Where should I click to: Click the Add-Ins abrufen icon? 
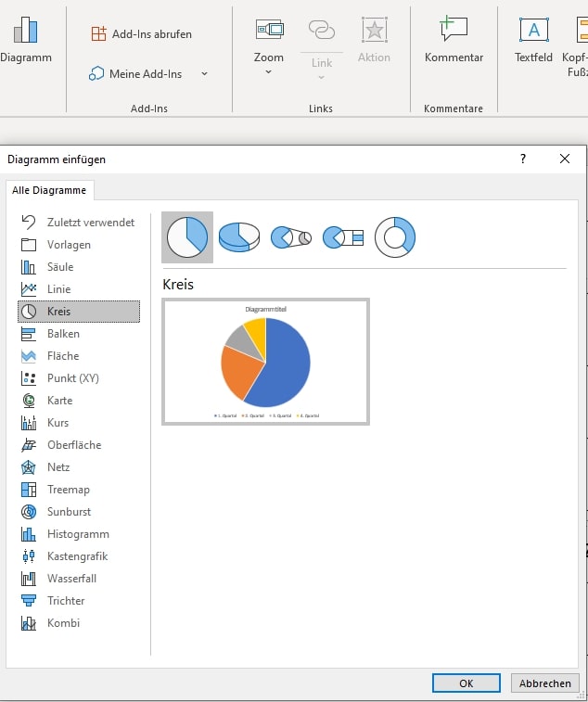[98, 34]
